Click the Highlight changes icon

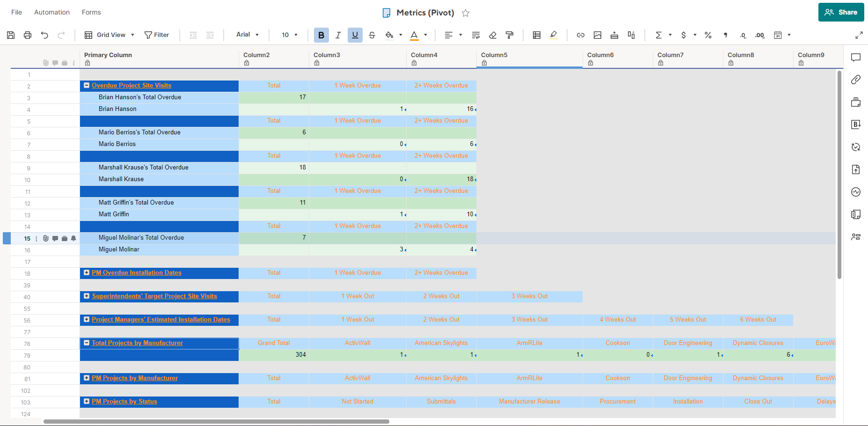554,35
